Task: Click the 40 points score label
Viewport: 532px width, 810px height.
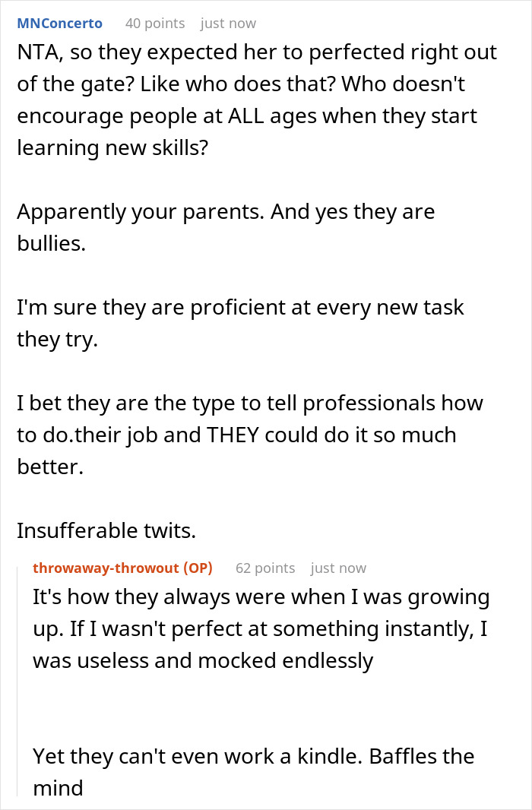Action: (x=154, y=24)
